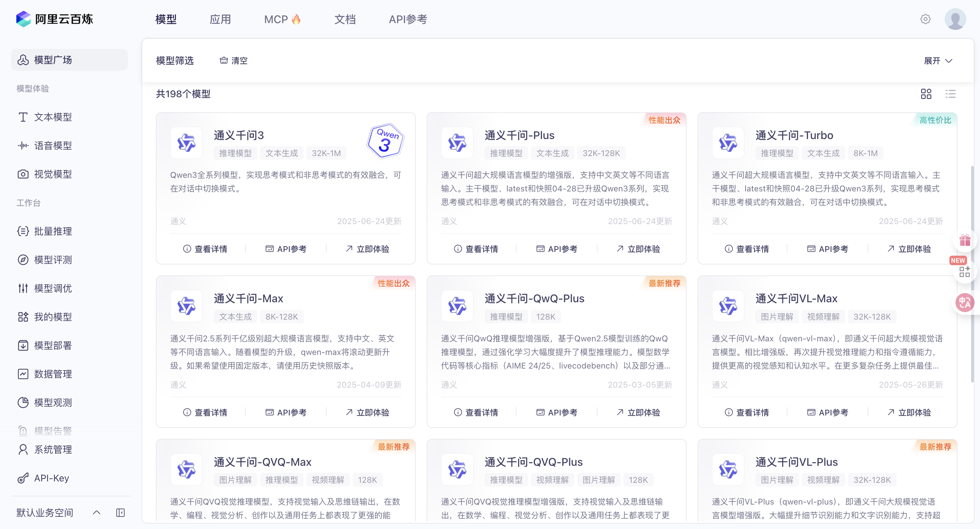Open 模型观测 in the sidebar
The height and width of the screenshot is (529, 980).
[x=69, y=403]
